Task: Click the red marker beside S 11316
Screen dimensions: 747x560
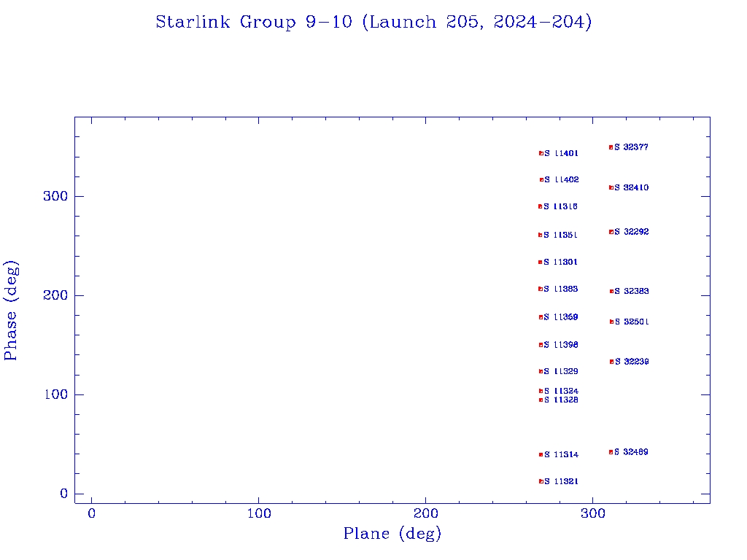Action: [x=541, y=206]
